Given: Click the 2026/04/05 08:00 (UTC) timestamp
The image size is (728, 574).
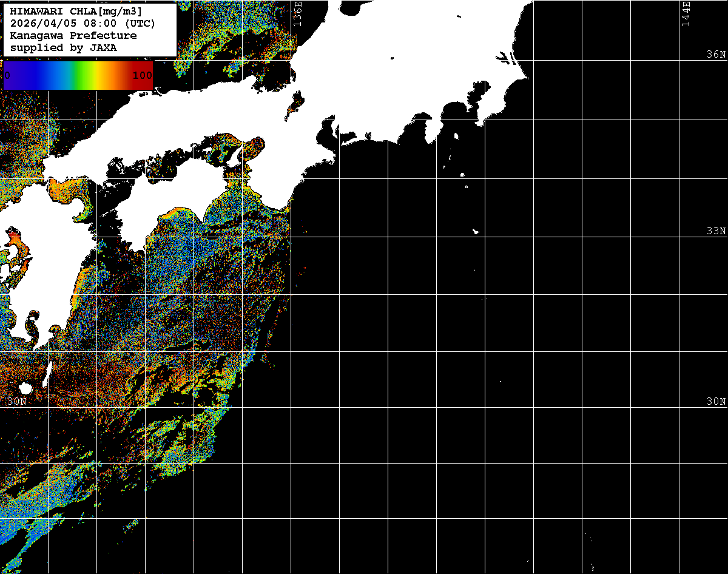Looking at the screenshot, I should pos(83,24).
